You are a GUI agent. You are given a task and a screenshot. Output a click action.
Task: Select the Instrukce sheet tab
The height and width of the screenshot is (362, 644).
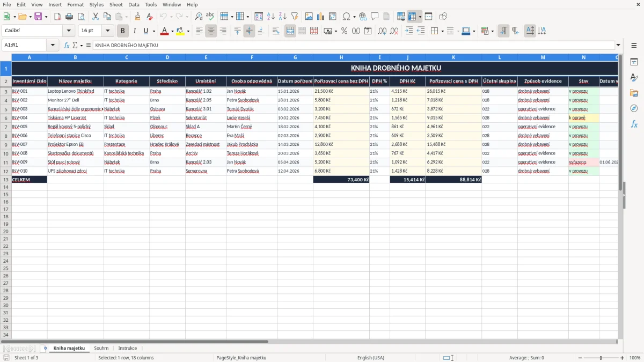click(x=128, y=348)
